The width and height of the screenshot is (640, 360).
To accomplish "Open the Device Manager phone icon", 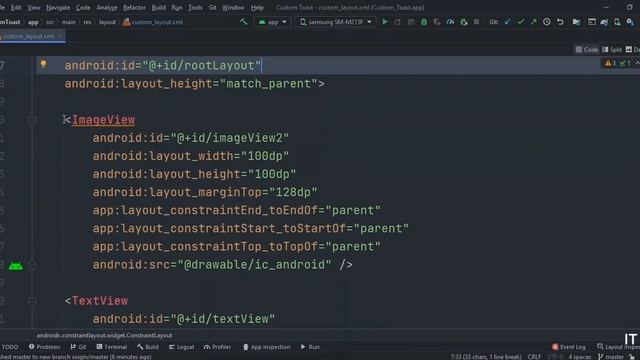I will tap(617, 22).
